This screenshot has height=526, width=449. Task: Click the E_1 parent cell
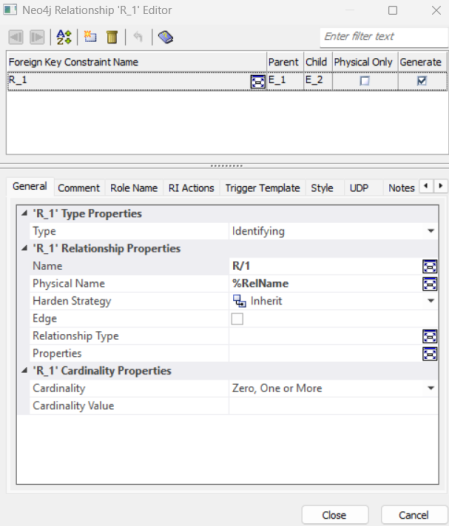tap(285, 81)
